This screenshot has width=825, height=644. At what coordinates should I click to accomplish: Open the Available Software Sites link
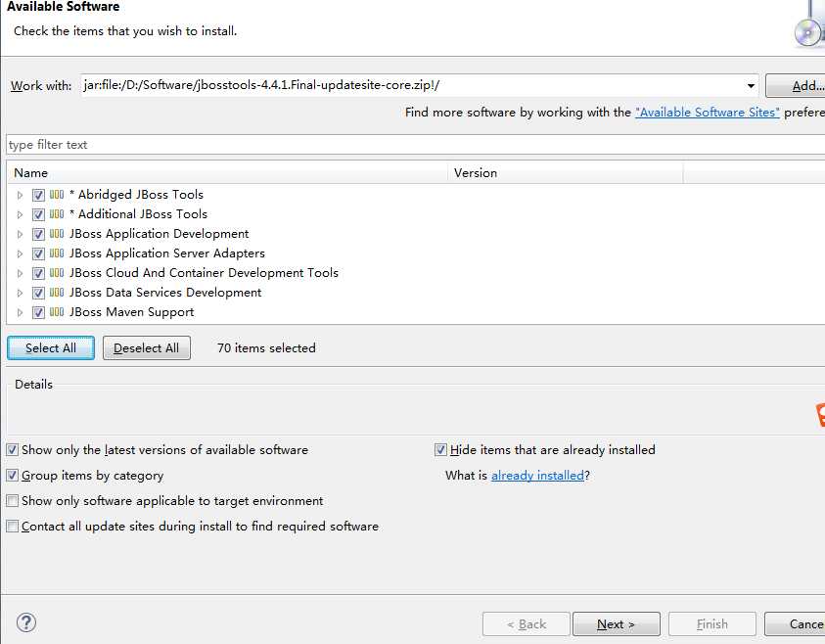[707, 113]
